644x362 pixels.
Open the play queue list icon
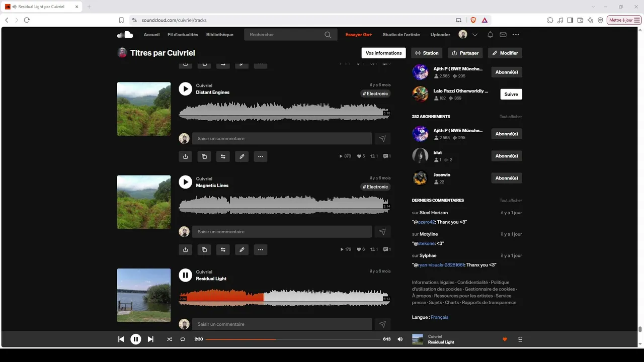[x=520, y=339]
